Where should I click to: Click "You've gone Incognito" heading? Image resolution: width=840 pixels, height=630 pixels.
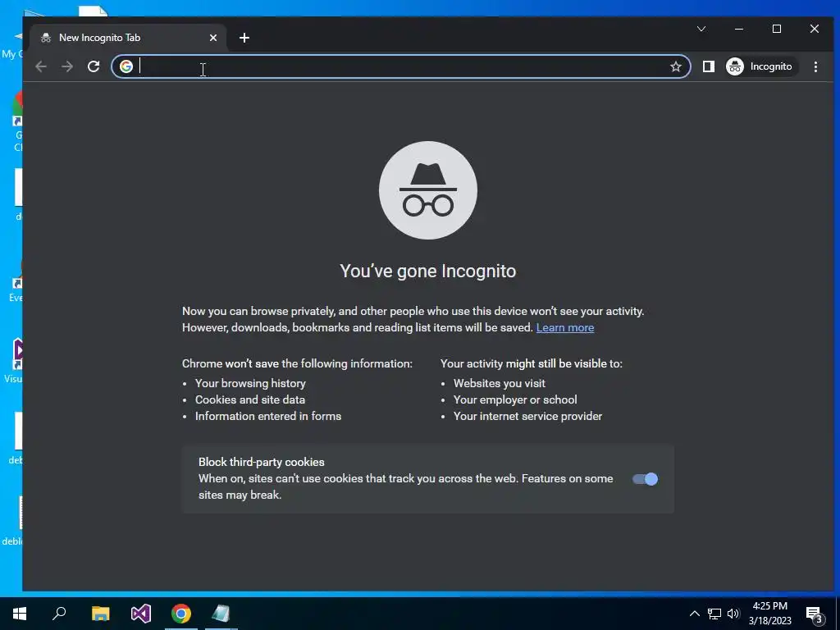click(x=428, y=271)
